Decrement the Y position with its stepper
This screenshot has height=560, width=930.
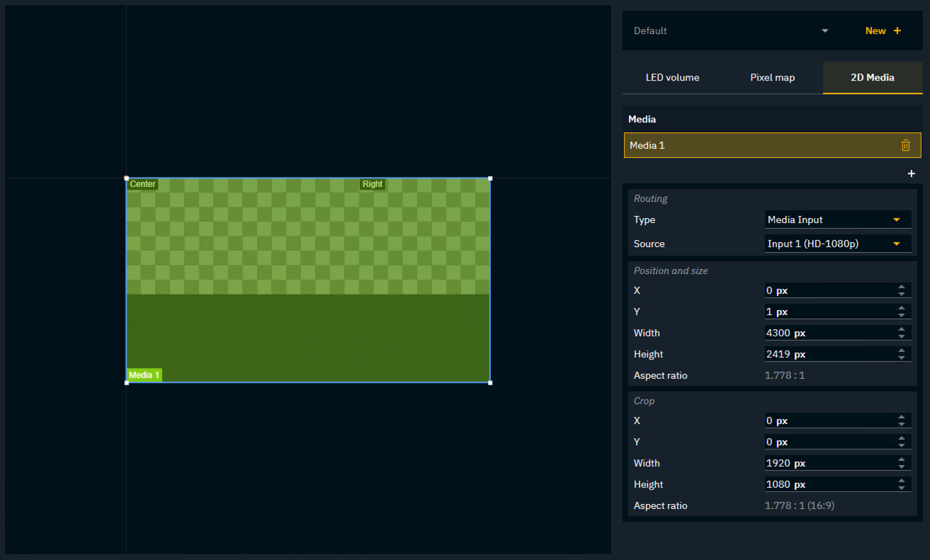pyautogui.click(x=902, y=314)
